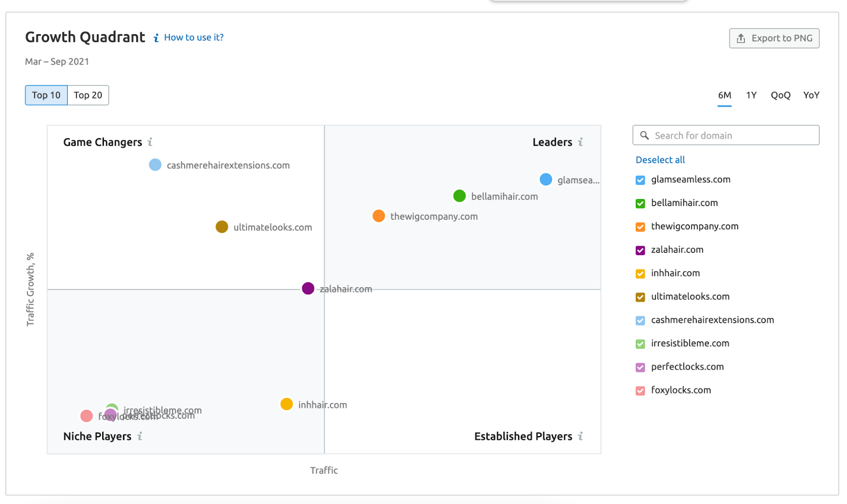The width and height of the screenshot is (847, 504).
Task: Click the info icon beside Growth Quadrant title
Action: [156, 37]
